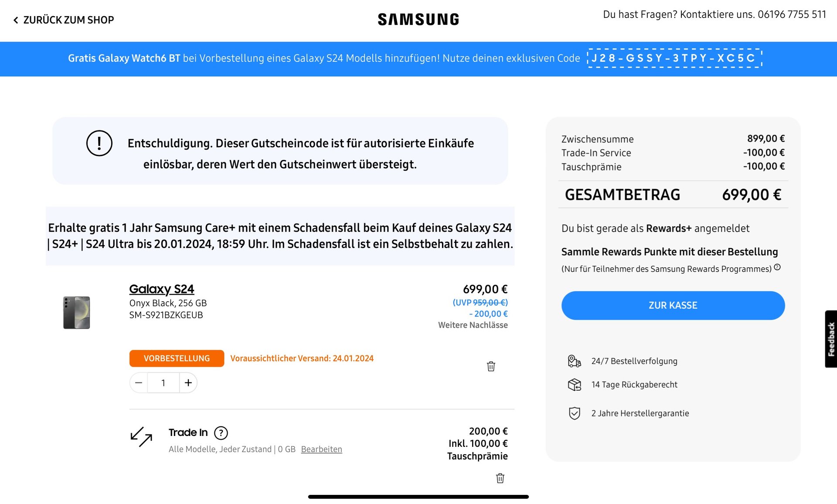Screen dimensions: 837x504
Task: Click the exclamation warning icon
Action: [x=99, y=143]
